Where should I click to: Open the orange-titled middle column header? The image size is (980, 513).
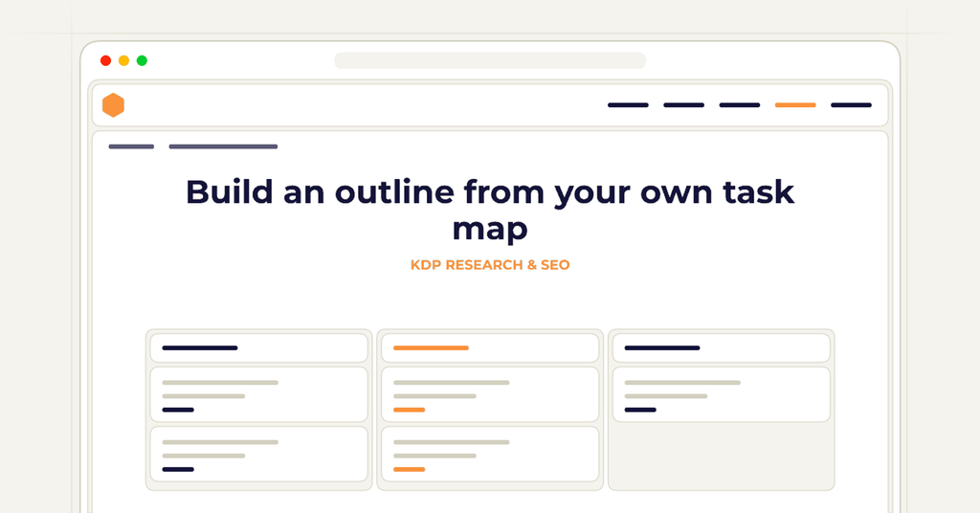pos(490,348)
